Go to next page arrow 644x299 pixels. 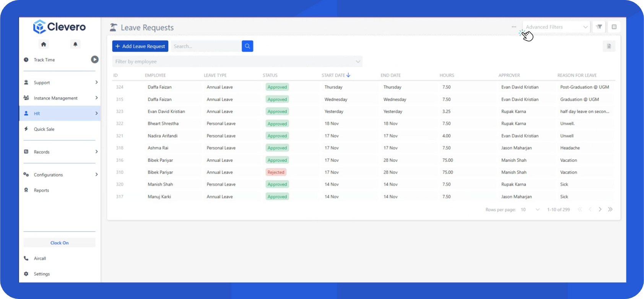click(600, 209)
